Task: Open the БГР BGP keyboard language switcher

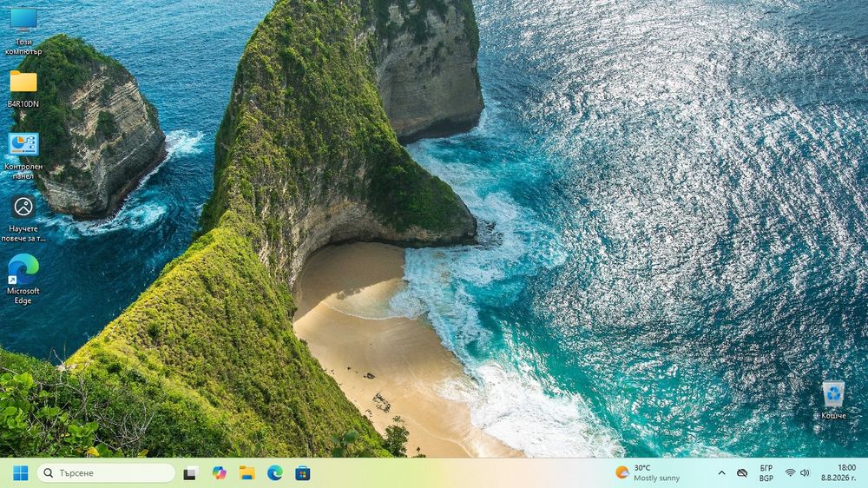Action: pos(766,473)
